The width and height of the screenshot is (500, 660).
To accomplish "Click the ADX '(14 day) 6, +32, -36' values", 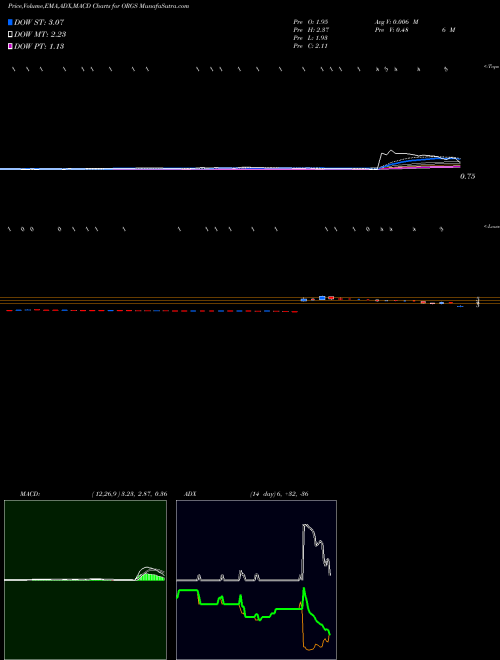I will [x=278, y=494].
